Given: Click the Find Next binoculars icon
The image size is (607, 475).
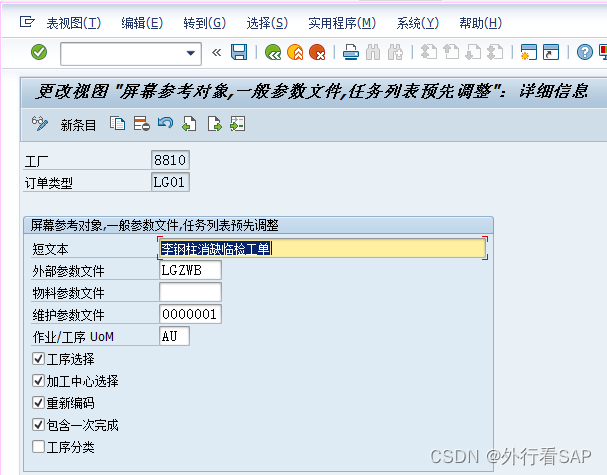Looking at the screenshot, I should tap(395, 52).
